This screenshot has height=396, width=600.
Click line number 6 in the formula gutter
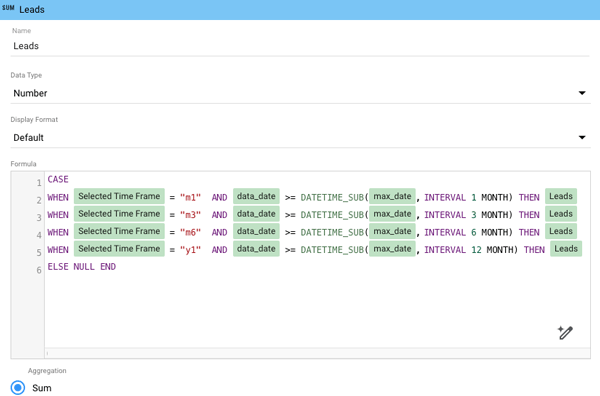click(x=39, y=270)
